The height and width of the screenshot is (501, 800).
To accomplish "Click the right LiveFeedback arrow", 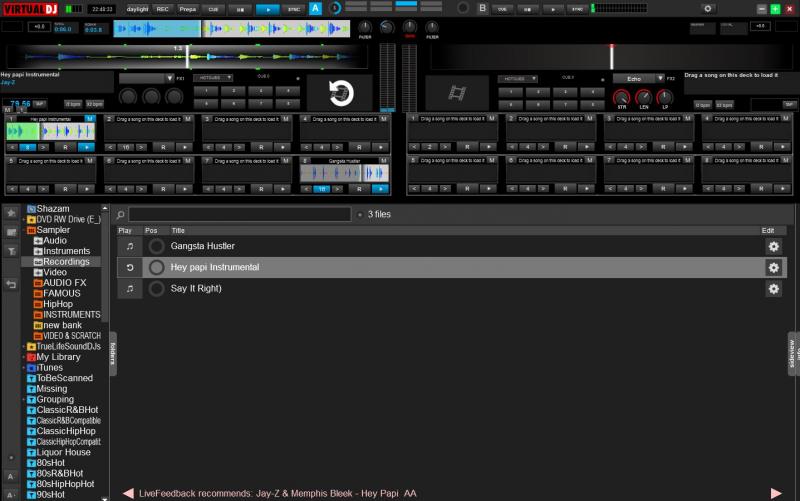I will tap(776, 493).
